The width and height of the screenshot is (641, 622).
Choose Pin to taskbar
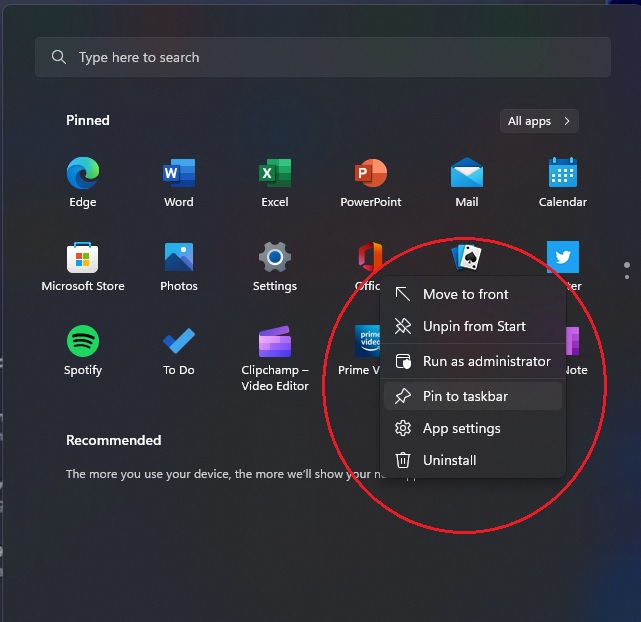coord(473,396)
